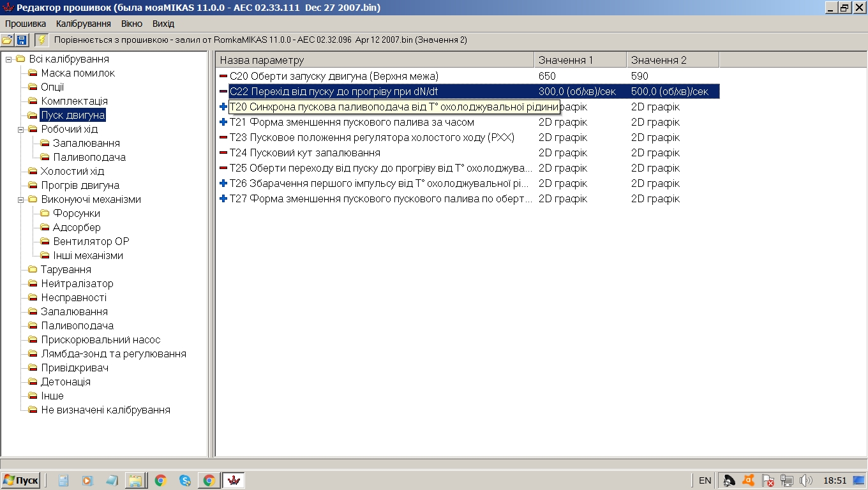Click the Інші механізми folder icon
The image size is (868, 490).
tap(45, 256)
